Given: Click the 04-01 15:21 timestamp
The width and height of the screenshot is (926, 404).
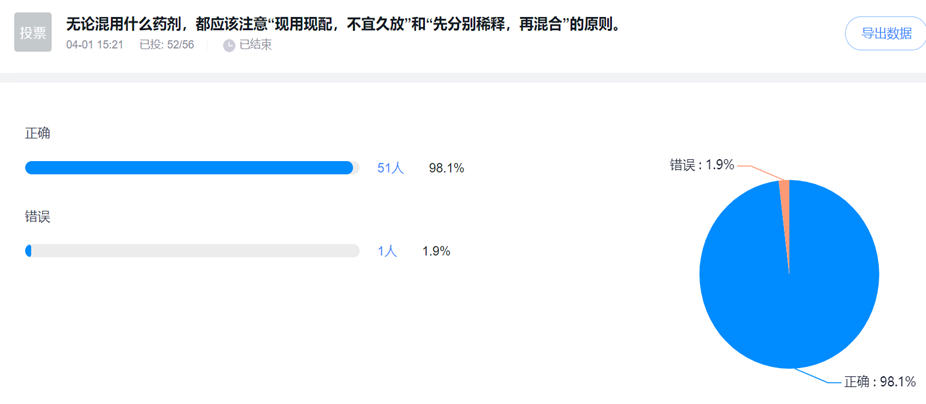Looking at the screenshot, I should (97, 45).
